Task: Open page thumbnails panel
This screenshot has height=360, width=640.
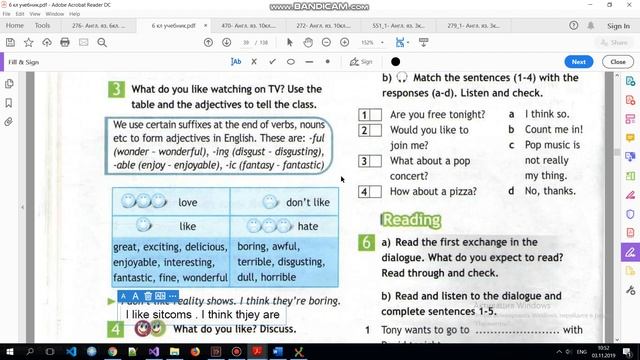Action: (x=9, y=84)
